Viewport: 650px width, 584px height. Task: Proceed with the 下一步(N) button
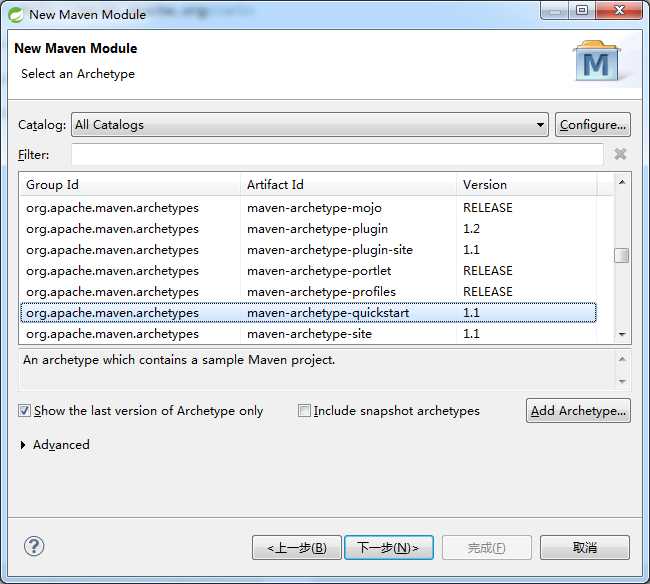click(x=389, y=548)
